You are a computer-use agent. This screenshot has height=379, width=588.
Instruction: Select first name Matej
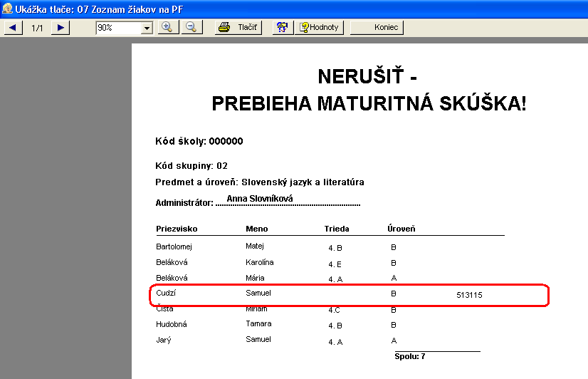coord(255,246)
